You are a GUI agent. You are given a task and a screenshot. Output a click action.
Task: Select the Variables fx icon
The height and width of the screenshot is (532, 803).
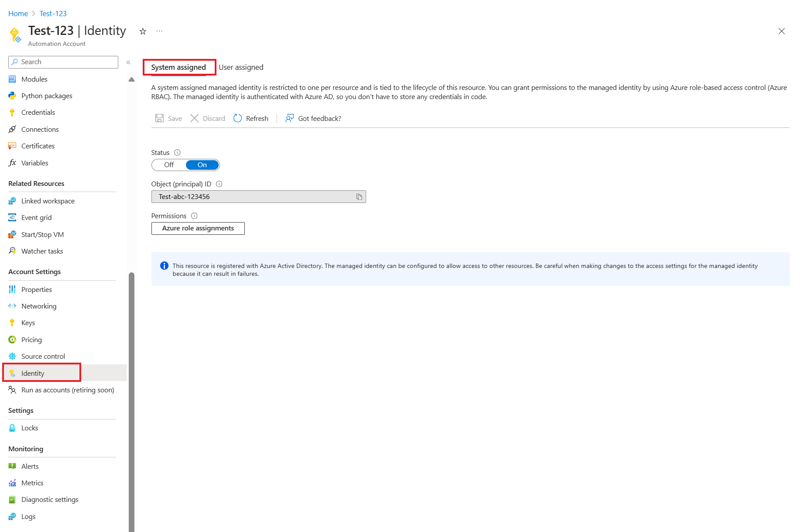[12, 163]
